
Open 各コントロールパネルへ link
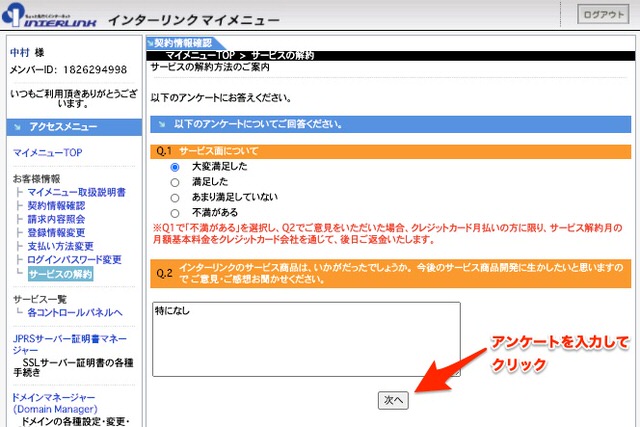75,313
